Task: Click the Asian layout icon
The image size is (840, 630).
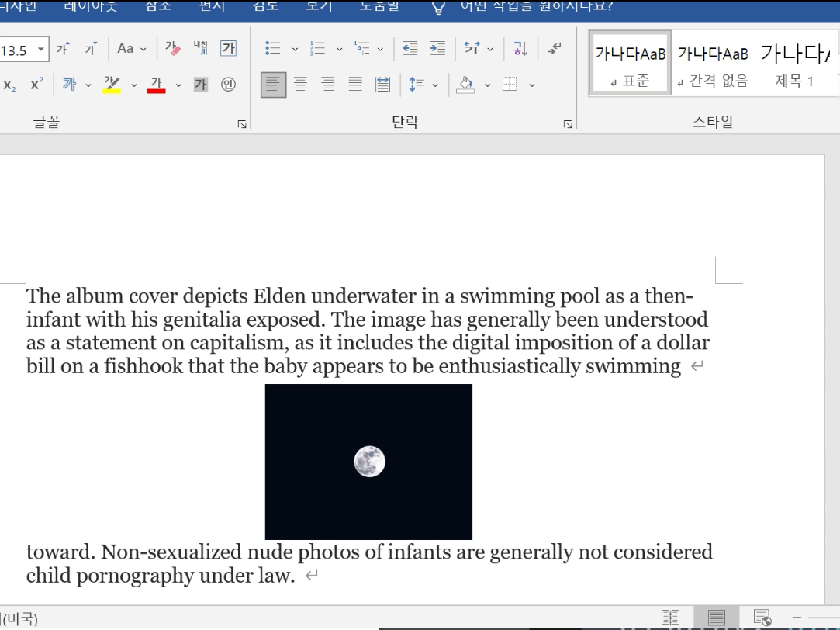Action: tap(472, 49)
